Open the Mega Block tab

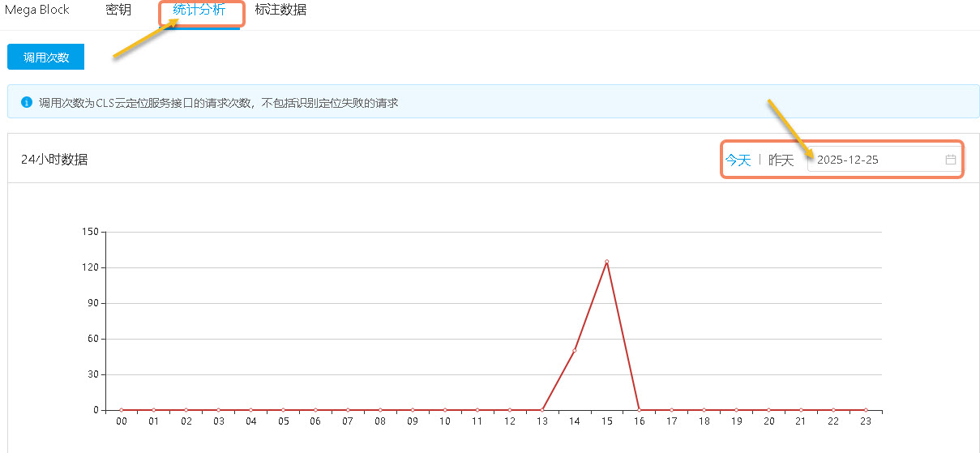pyautogui.click(x=37, y=11)
